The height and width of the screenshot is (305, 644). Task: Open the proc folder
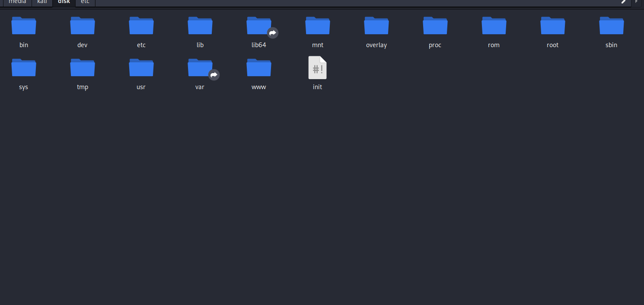435,26
